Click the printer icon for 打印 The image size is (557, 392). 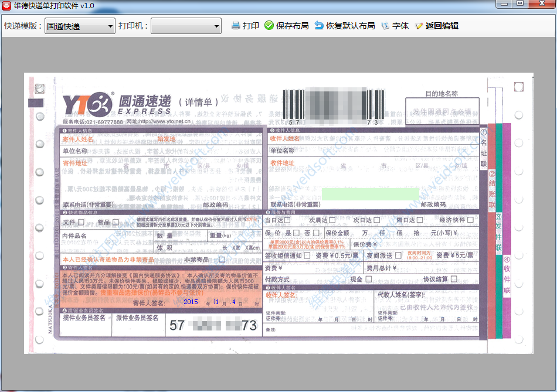(x=236, y=26)
